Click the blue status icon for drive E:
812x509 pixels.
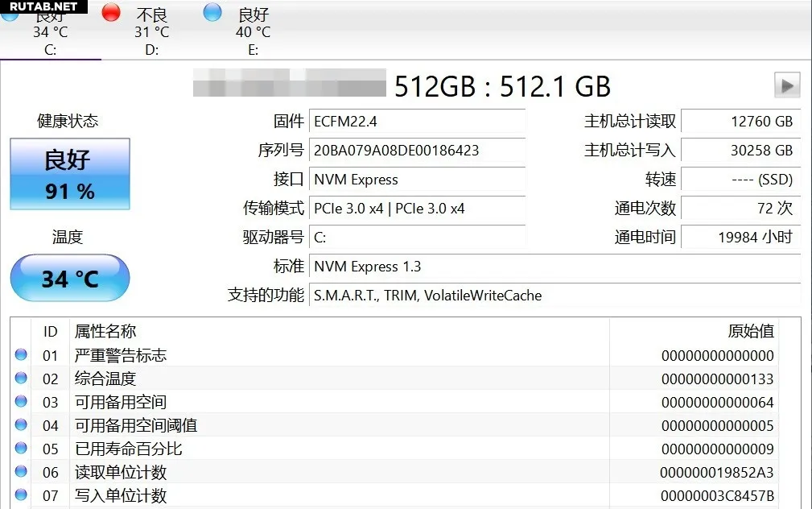click(212, 12)
